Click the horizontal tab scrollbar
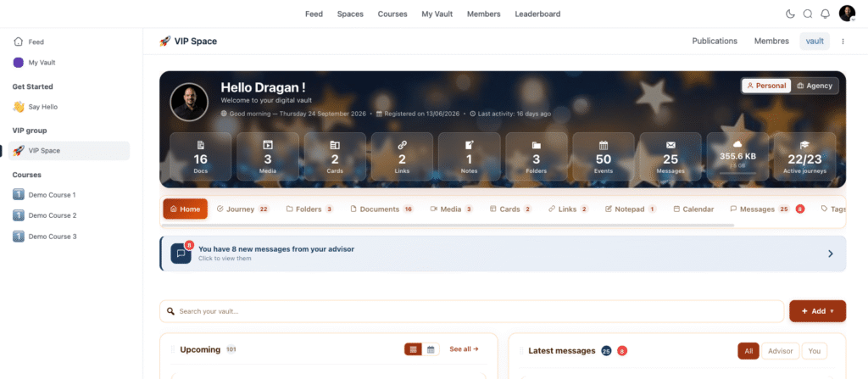The height and width of the screenshot is (379, 868). pyautogui.click(x=448, y=225)
